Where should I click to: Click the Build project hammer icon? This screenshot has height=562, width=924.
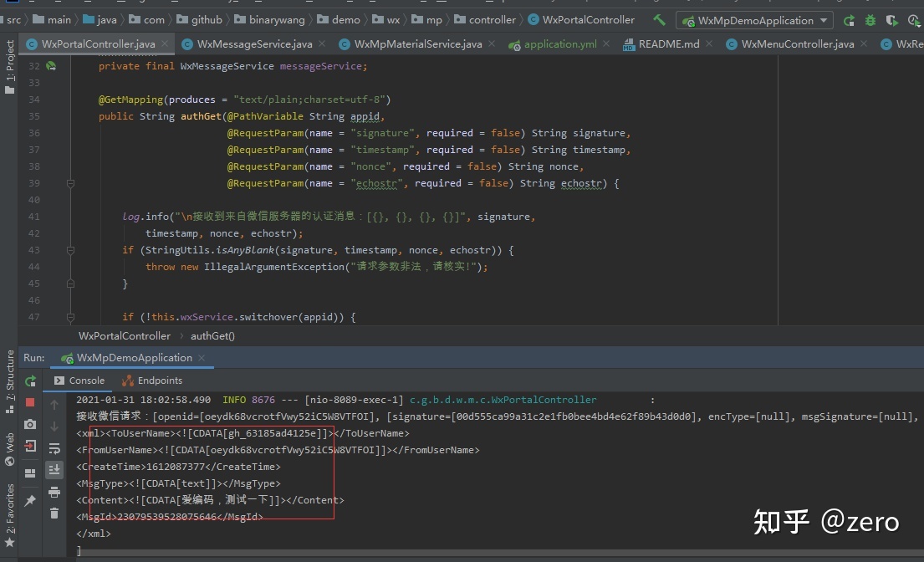(660, 20)
